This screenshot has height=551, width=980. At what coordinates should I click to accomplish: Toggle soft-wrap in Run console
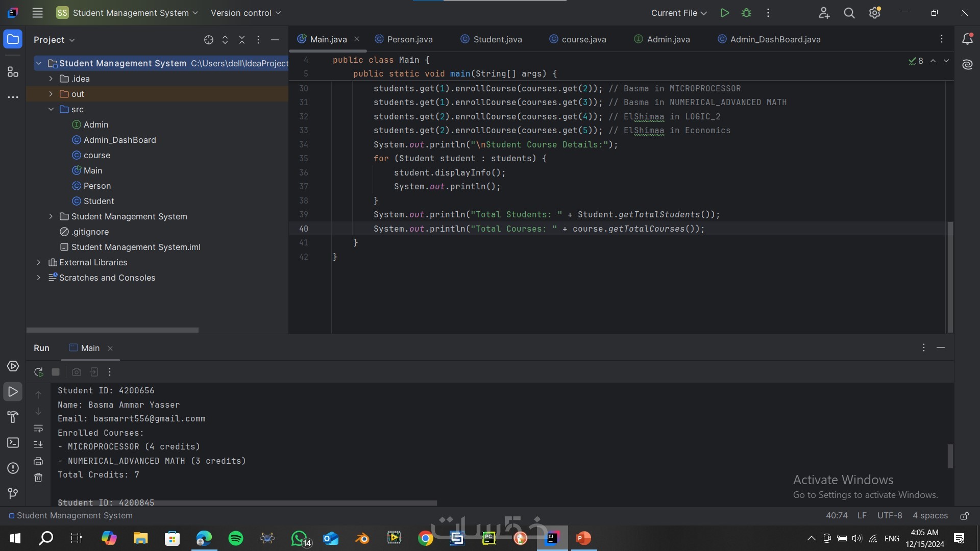tap(38, 428)
